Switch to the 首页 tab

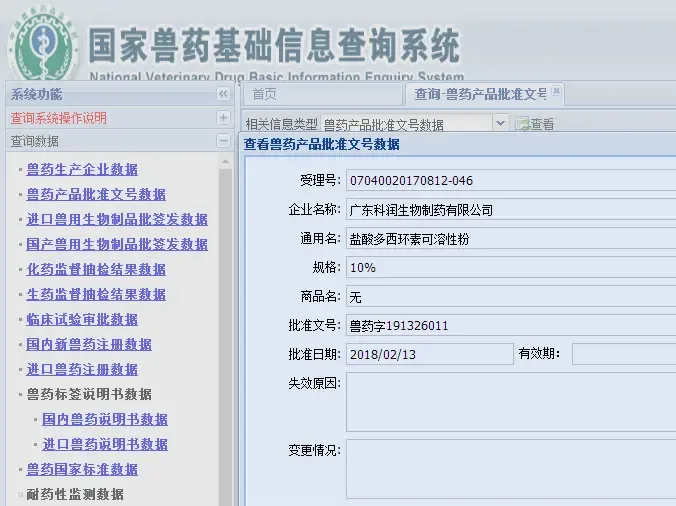(322, 94)
